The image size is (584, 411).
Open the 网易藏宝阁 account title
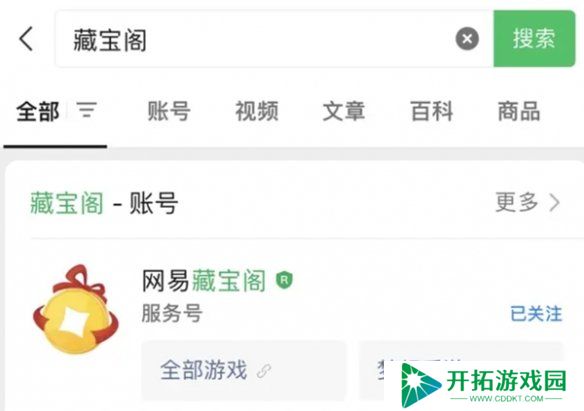pyautogui.click(x=204, y=280)
